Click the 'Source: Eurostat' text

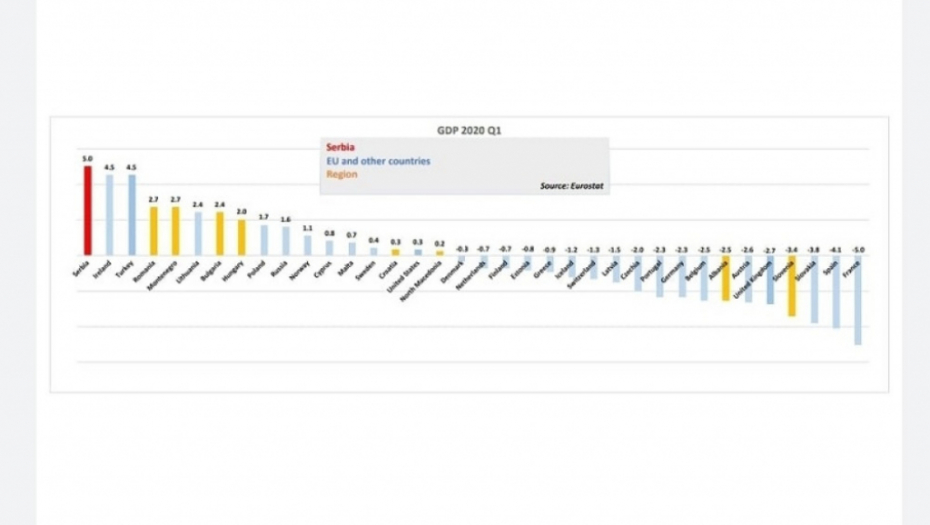click(572, 185)
